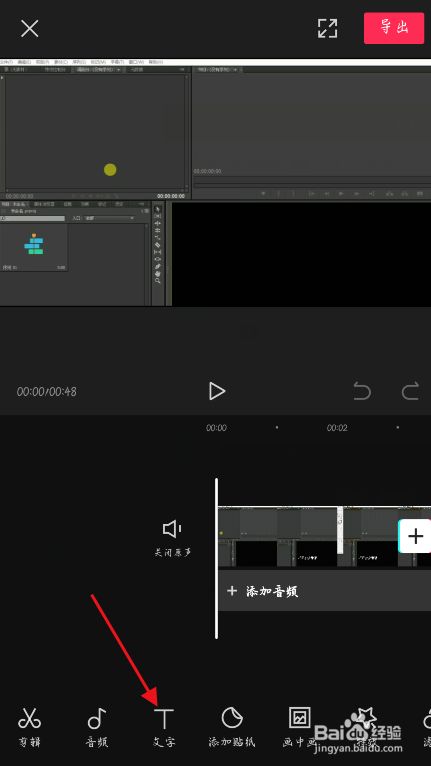Open the 画中画 picture-in-picture tool
The image size is (431, 766).
[300, 726]
